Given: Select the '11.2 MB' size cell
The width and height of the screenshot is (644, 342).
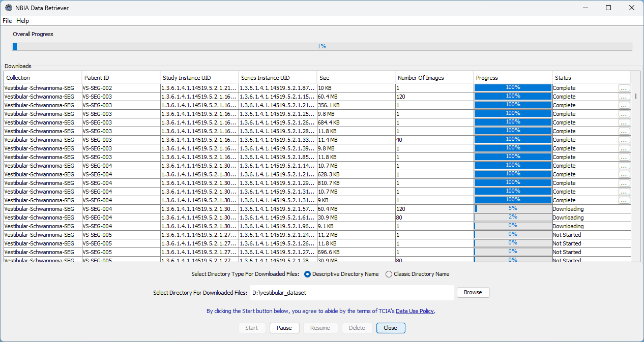Looking at the screenshot, I should (x=356, y=235).
